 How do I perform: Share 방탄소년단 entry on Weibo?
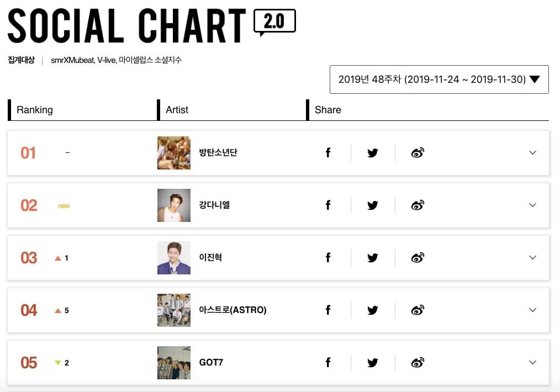pos(418,153)
